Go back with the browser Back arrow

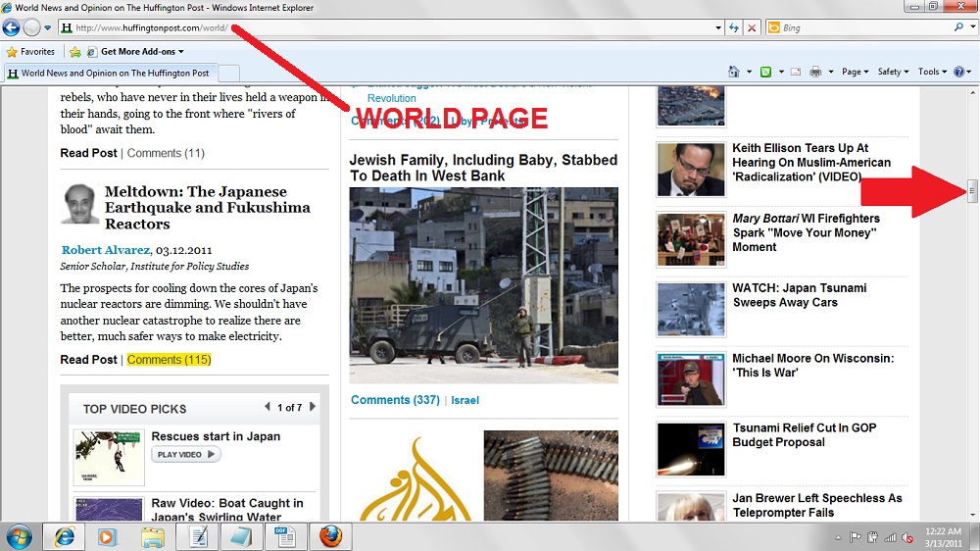(x=11, y=27)
